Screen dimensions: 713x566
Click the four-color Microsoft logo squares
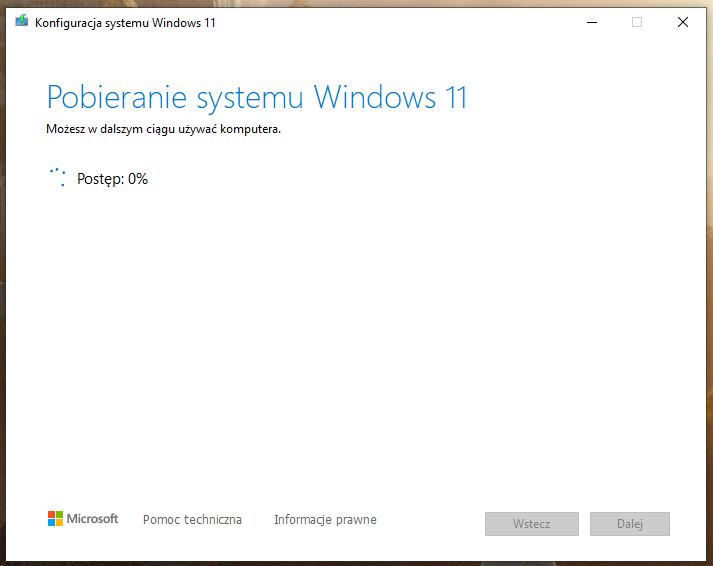[x=55, y=519]
